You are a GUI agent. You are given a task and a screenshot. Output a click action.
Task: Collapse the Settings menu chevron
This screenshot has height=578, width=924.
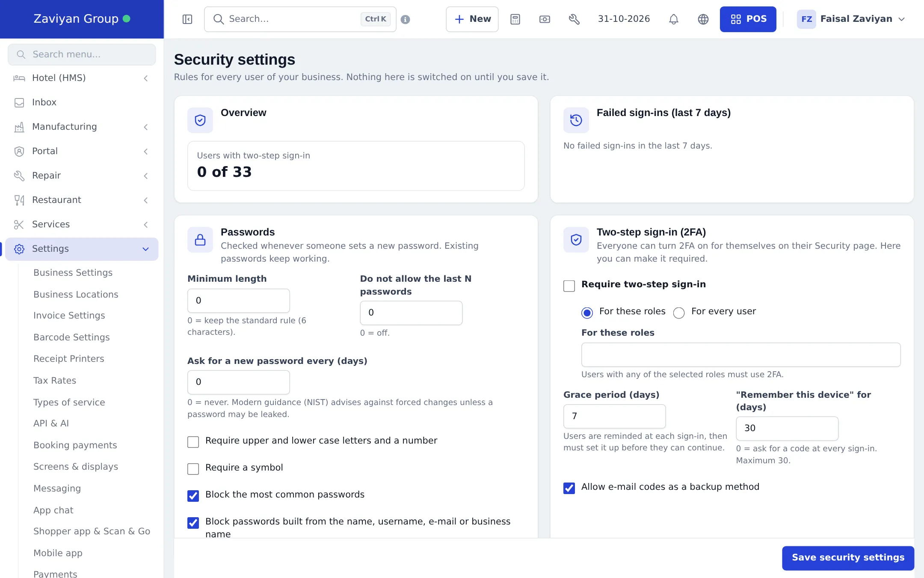pos(146,249)
